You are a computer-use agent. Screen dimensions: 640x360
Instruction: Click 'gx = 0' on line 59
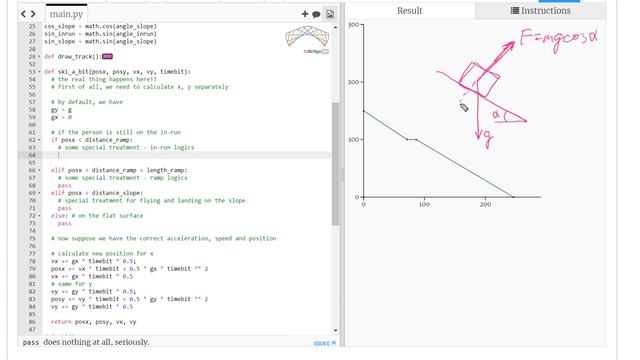click(61, 118)
